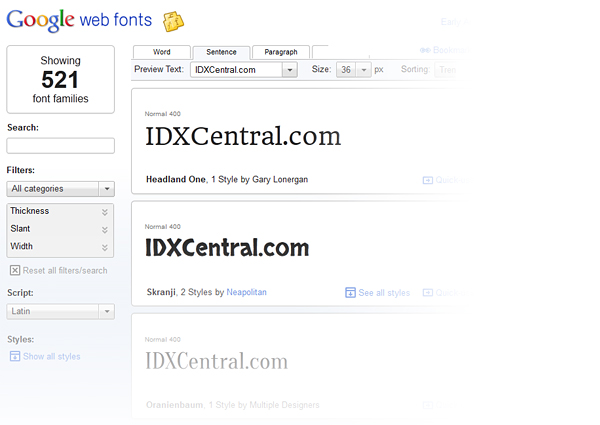Open the font Size dropdown arrow
600x425 pixels.
point(364,70)
